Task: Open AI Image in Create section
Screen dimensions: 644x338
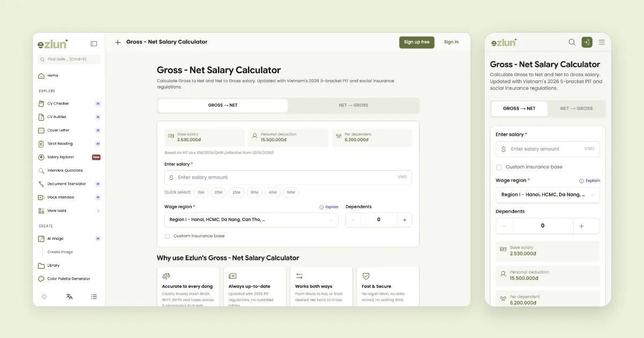Action: (x=69, y=239)
